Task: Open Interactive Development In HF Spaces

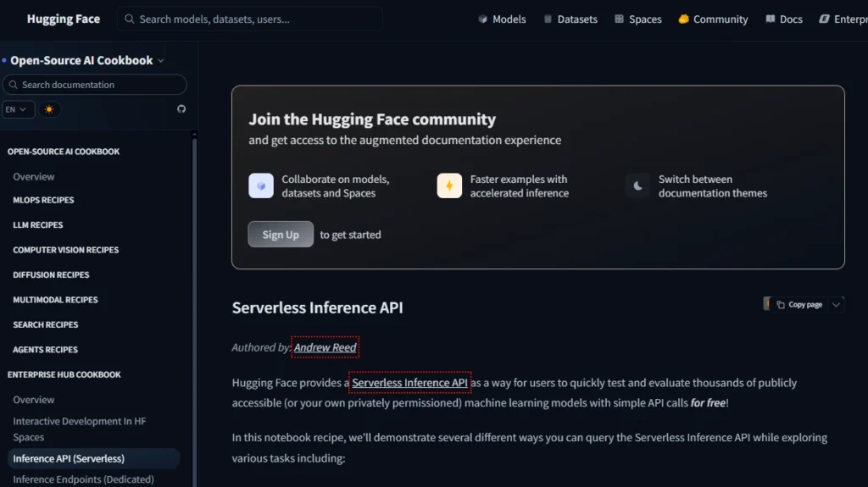Action: (x=79, y=429)
